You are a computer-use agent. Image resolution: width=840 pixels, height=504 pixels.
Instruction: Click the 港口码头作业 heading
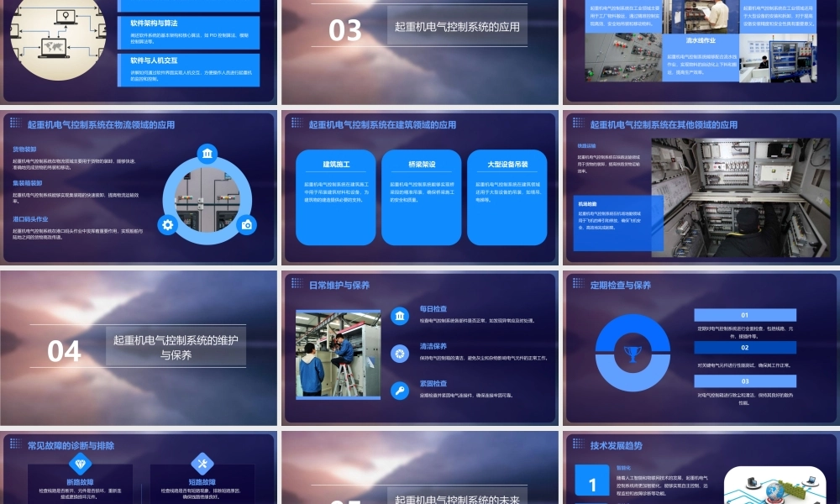30,219
